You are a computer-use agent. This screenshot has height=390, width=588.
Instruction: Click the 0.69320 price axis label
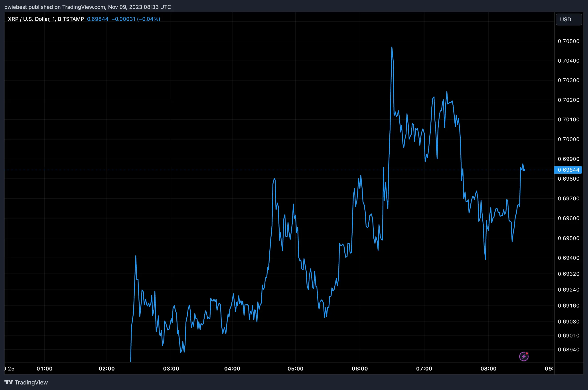569,274
